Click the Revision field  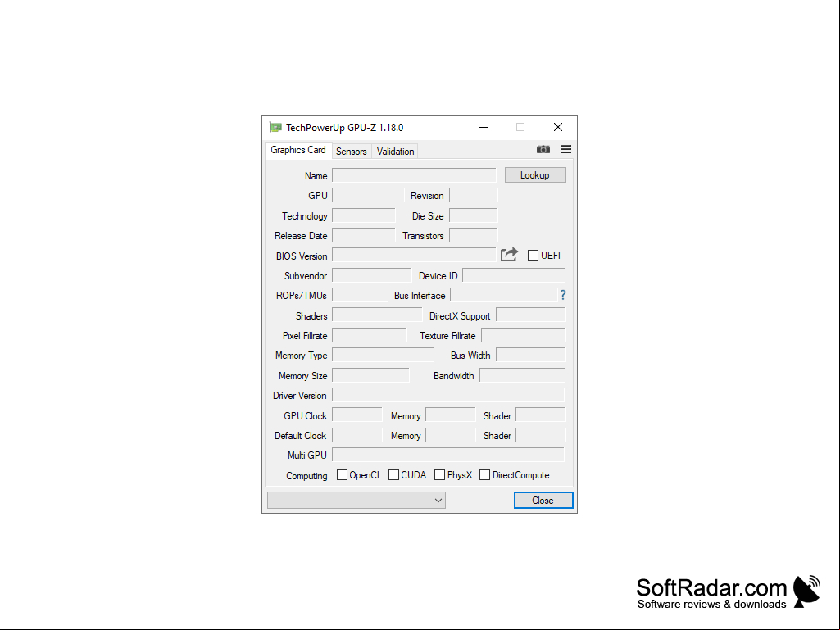click(474, 196)
